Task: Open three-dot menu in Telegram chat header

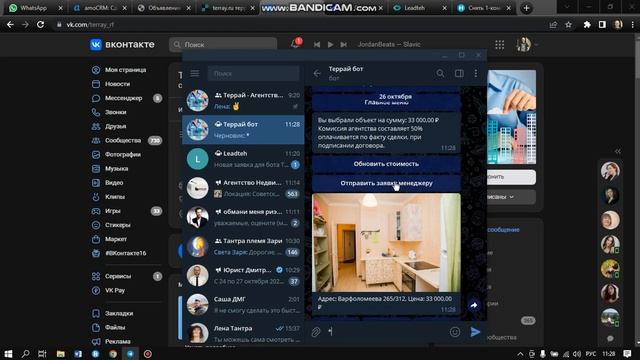Action: tap(476, 73)
